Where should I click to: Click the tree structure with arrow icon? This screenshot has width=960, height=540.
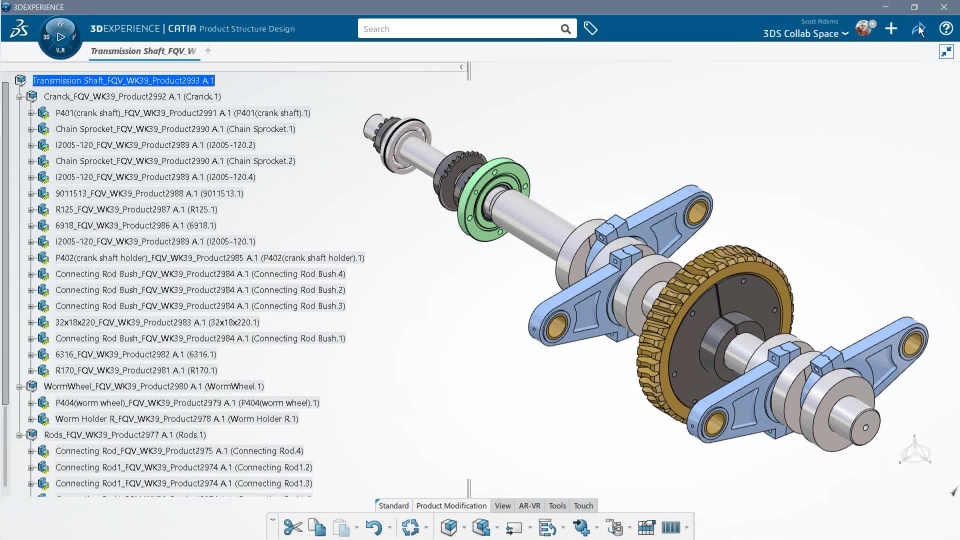coord(614,527)
